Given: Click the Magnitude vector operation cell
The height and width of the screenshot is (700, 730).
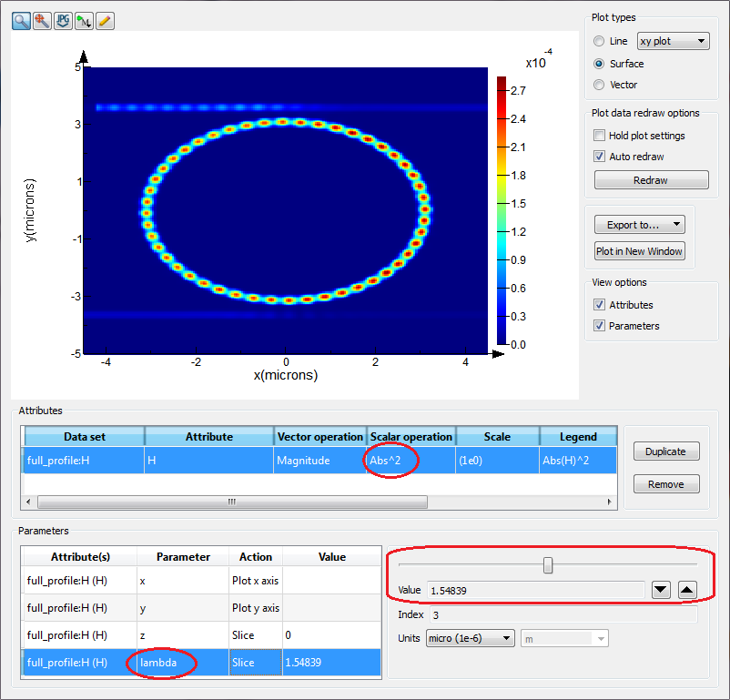Looking at the screenshot, I should pyautogui.click(x=319, y=461).
